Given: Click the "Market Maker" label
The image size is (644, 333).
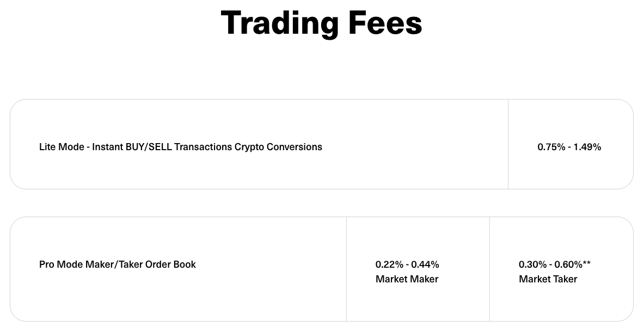Looking at the screenshot, I should (407, 279).
